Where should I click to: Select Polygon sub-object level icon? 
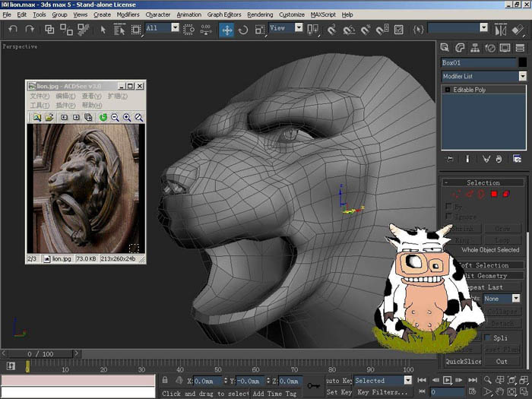click(494, 194)
